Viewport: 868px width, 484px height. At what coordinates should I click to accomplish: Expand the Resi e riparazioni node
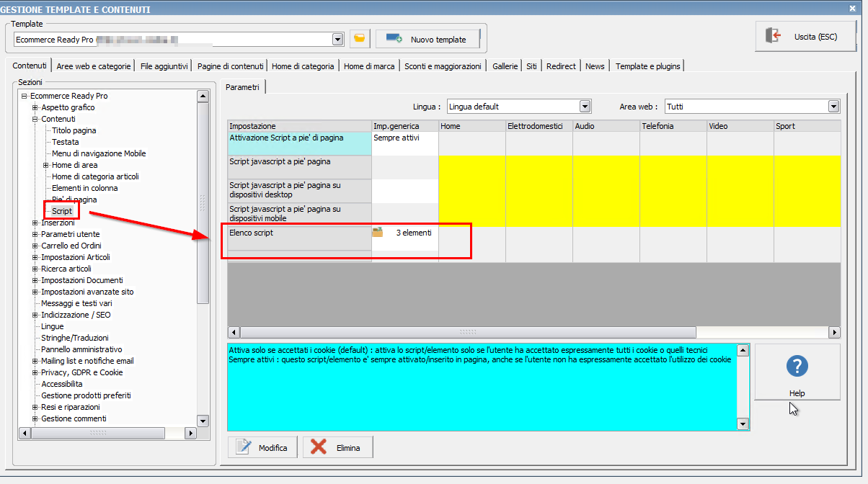tap(35, 407)
